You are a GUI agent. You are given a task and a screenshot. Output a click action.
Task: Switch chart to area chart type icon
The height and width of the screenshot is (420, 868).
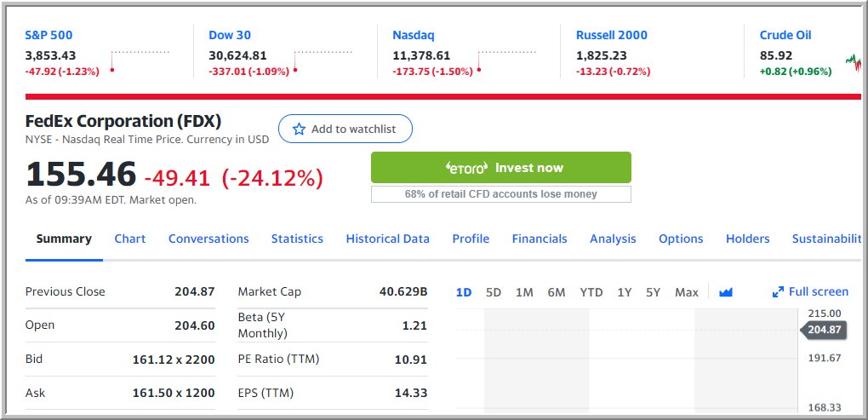click(726, 292)
